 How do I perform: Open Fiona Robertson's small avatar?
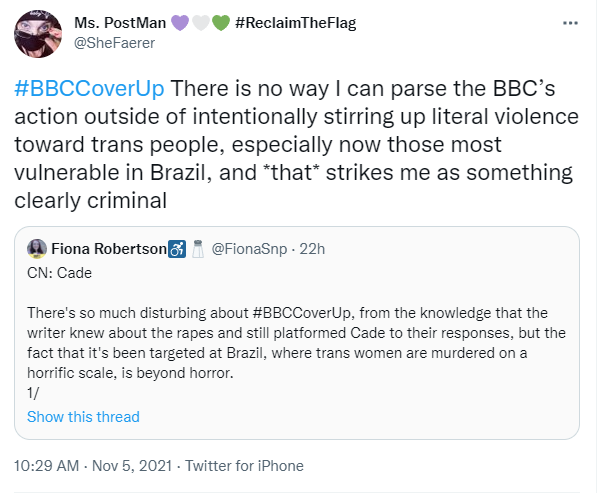click(x=37, y=249)
